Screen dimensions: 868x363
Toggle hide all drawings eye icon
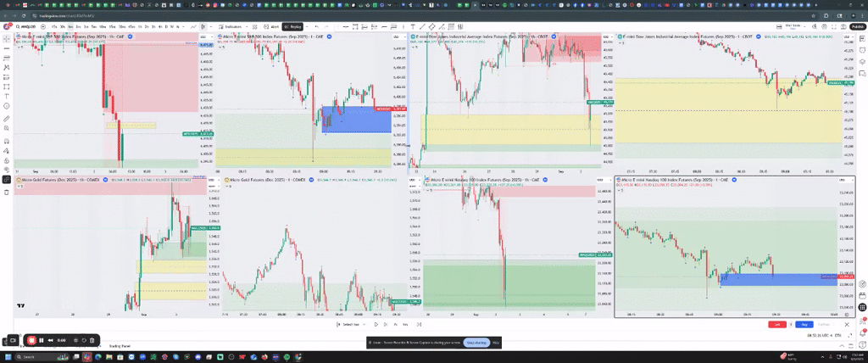click(7, 170)
